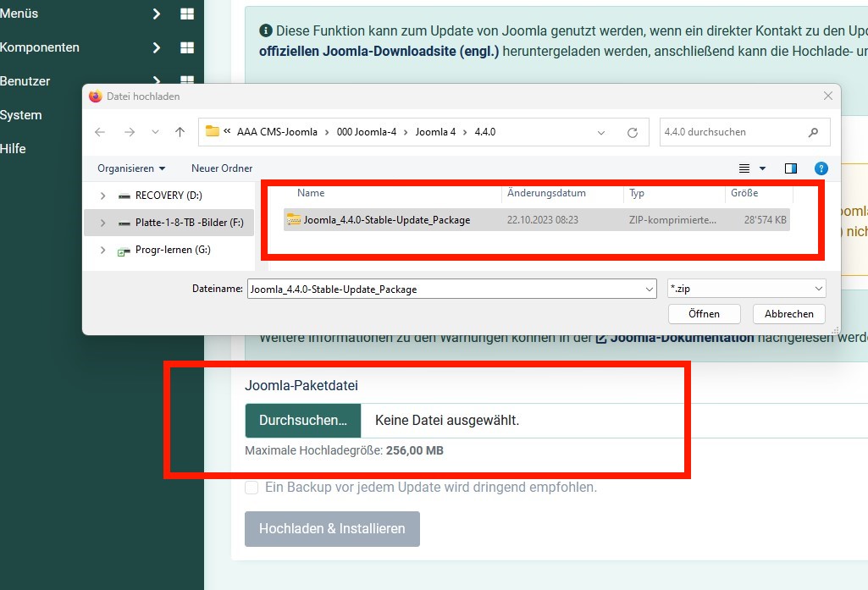Click Durchsuchen... on Joomla page
This screenshot has height=590, width=868.
point(303,420)
